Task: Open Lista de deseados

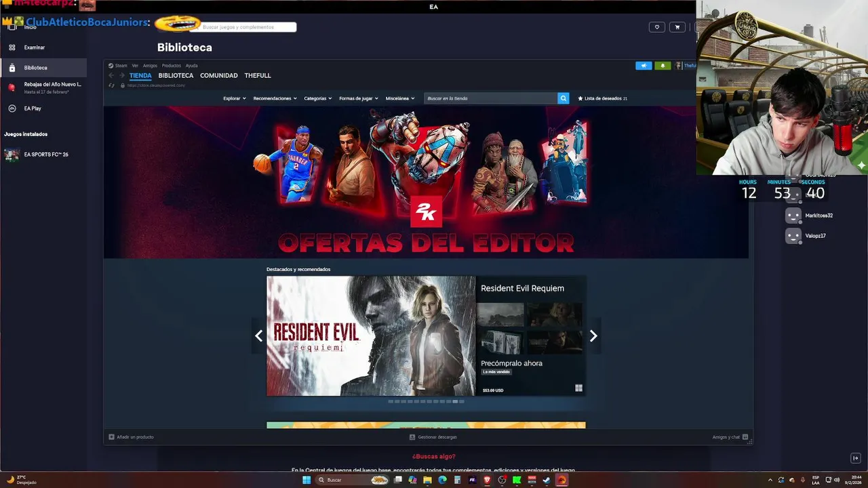Action: (602, 98)
